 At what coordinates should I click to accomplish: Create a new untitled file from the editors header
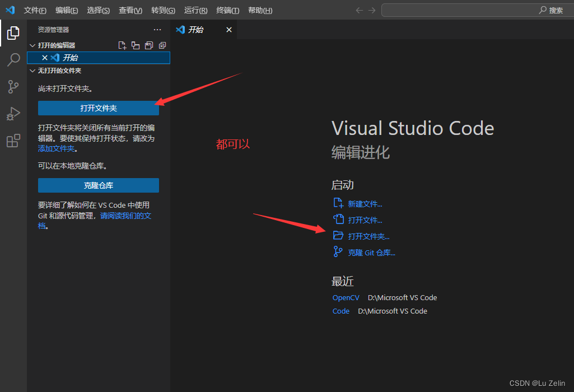click(122, 45)
